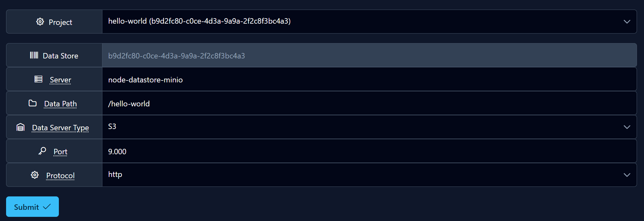Image resolution: width=644 pixels, height=221 pixels.
Task: Click the warehouse icon beside Data Server Type
Action: (20, 127)
